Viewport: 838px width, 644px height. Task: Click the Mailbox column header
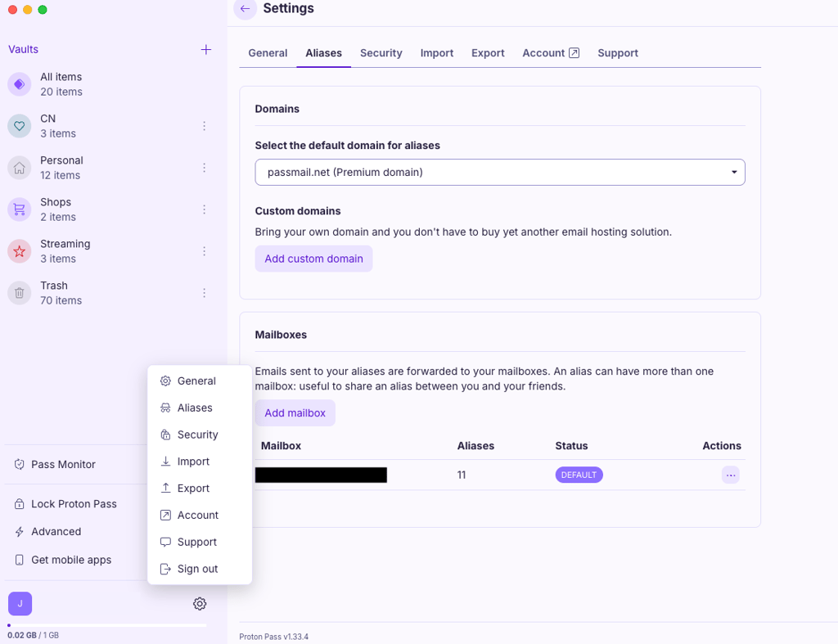click(x=282, y=446)
